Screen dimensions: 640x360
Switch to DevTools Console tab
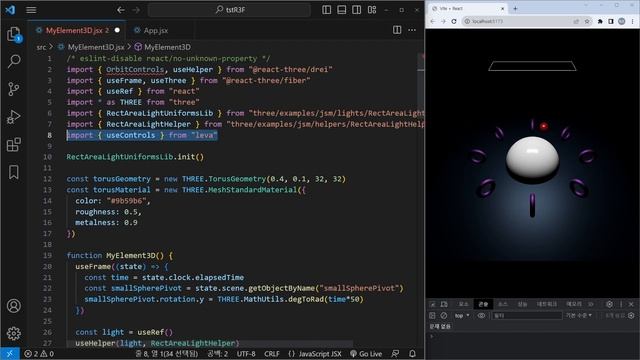pyautogui.click(x=483, y=304)
